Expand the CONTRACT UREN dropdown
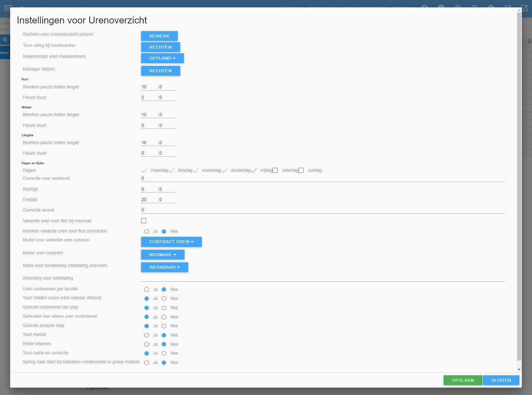The image size is (532, 395). click(x=171, y=242)
